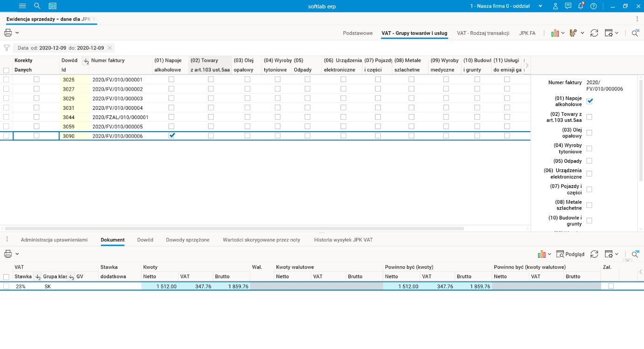644x349 pixels.
Task: Open the hamburger main menu
Action: click(22, 6)
